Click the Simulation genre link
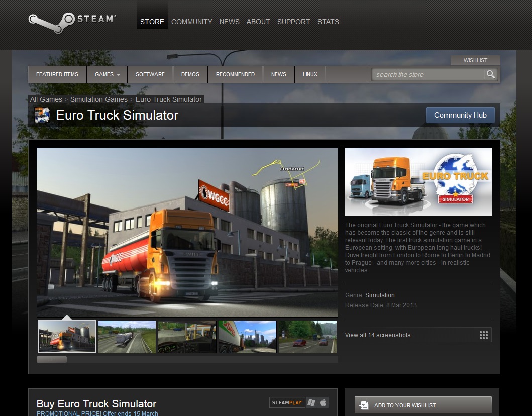The image size is (532, 416). point(380,295)
